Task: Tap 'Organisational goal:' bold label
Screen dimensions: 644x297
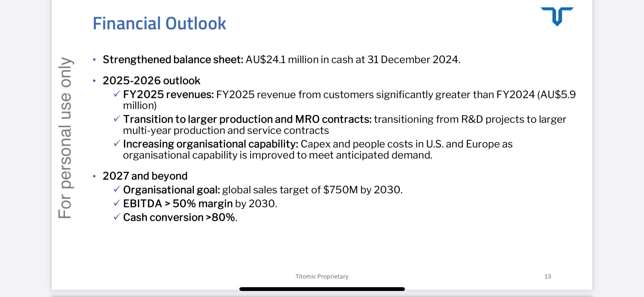Action: coord(171,190)
